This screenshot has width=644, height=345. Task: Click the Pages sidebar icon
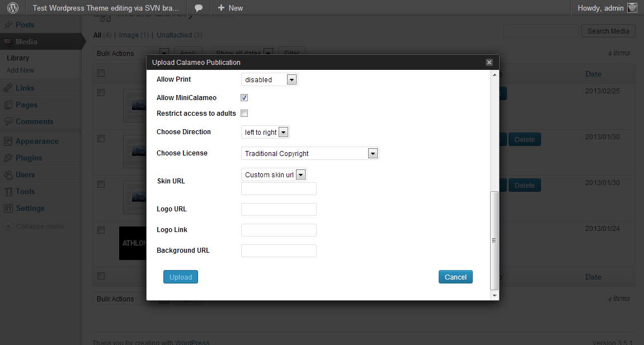tap(8, 105)
